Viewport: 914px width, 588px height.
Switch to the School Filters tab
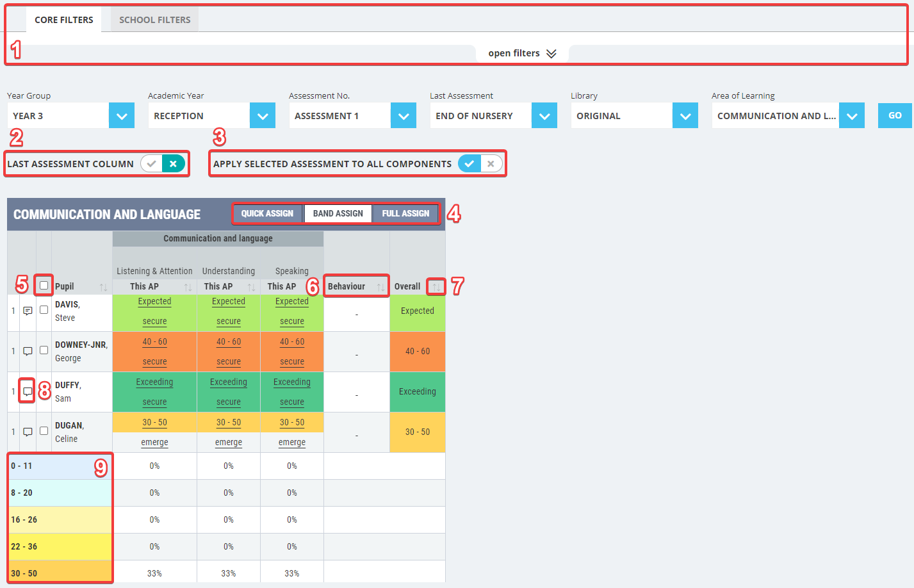tap(154, 20)
